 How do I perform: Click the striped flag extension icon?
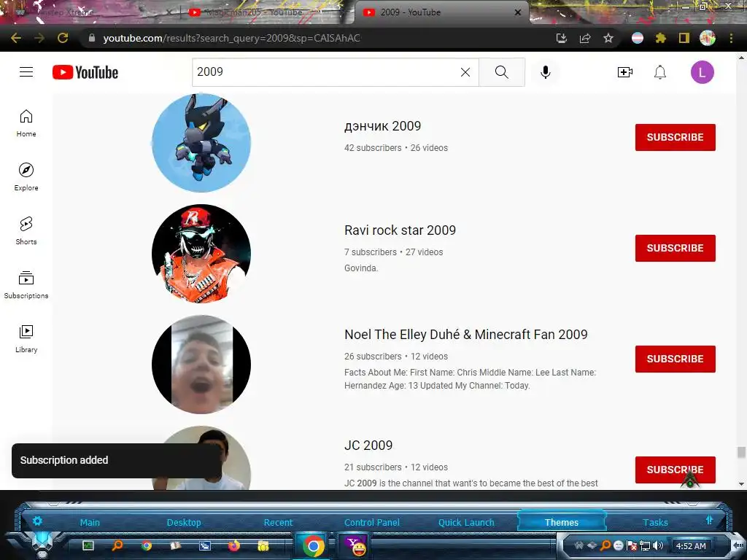coord(638,38)
